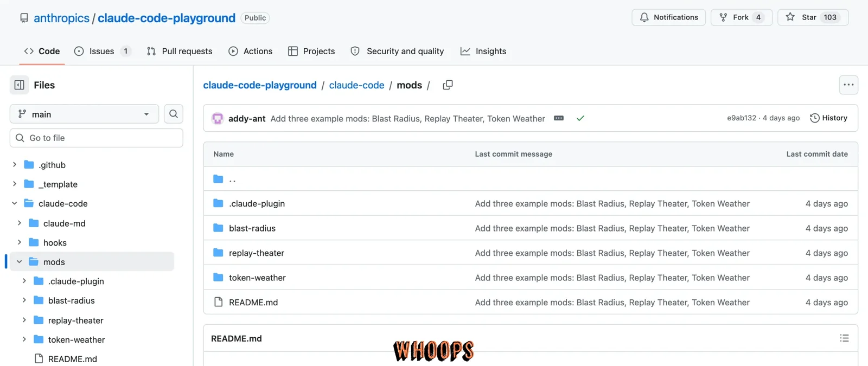868x366 pixels.
Task: Open commit e9ab132 hash link
Action: click(x=742, y=118)
